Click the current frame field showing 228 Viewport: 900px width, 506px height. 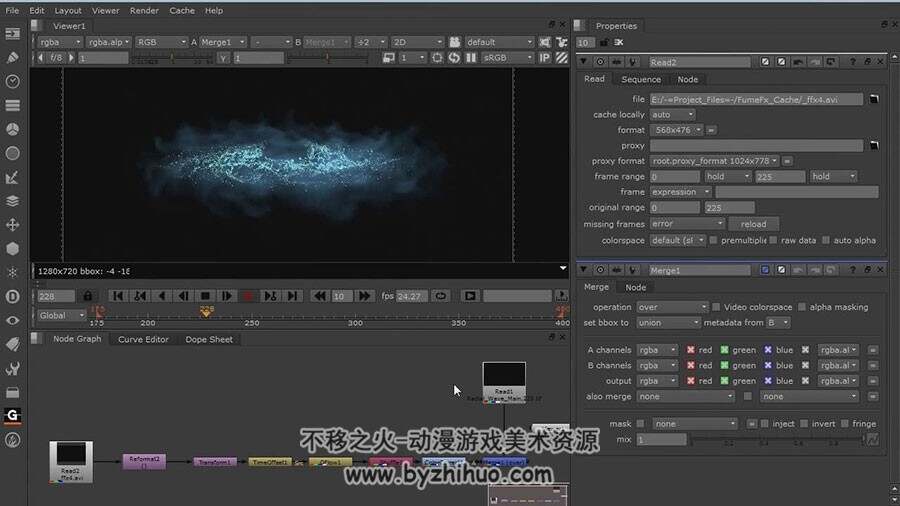[x=56, y=296]
